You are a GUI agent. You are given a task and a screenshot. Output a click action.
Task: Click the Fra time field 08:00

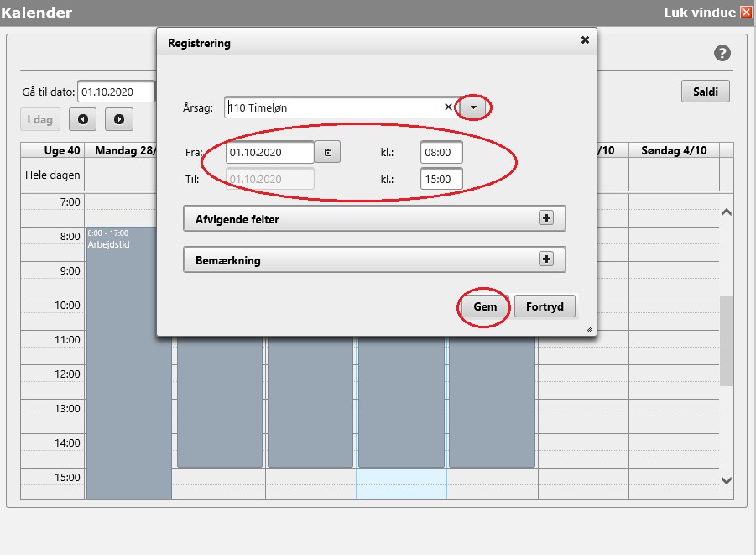coord(441,152)
